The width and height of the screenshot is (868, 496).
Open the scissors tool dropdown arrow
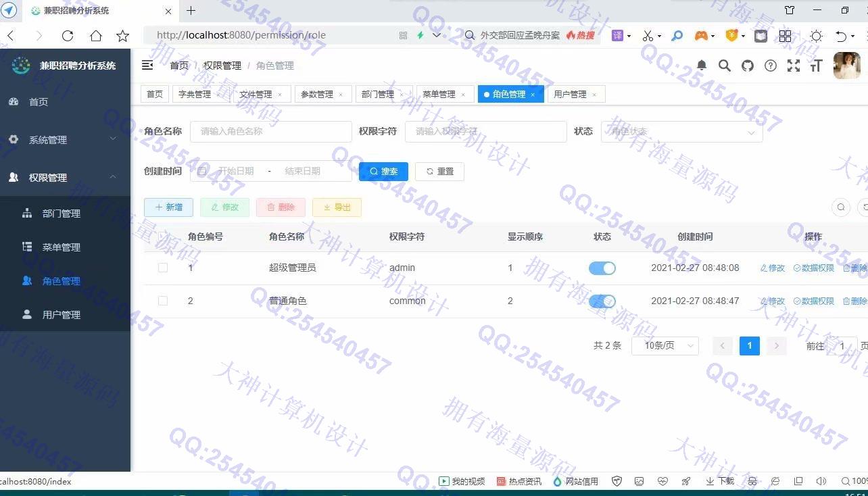pos(659,36)
